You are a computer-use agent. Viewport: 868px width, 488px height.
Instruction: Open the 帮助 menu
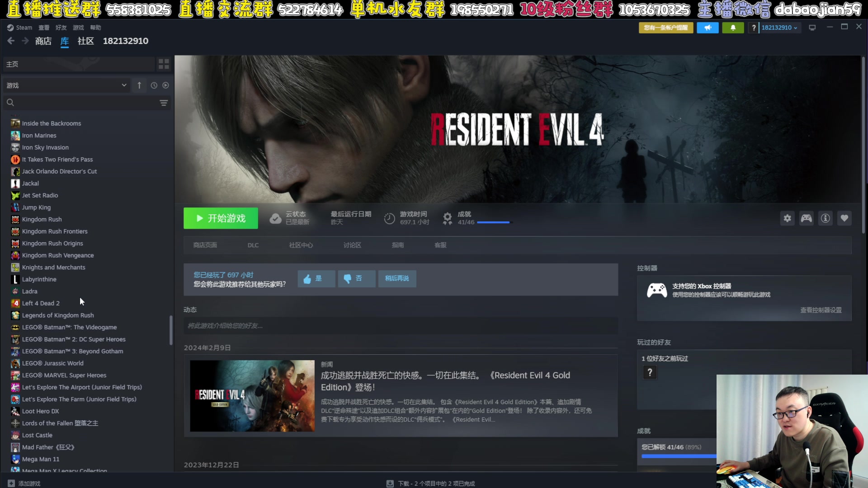coord(95,28)
